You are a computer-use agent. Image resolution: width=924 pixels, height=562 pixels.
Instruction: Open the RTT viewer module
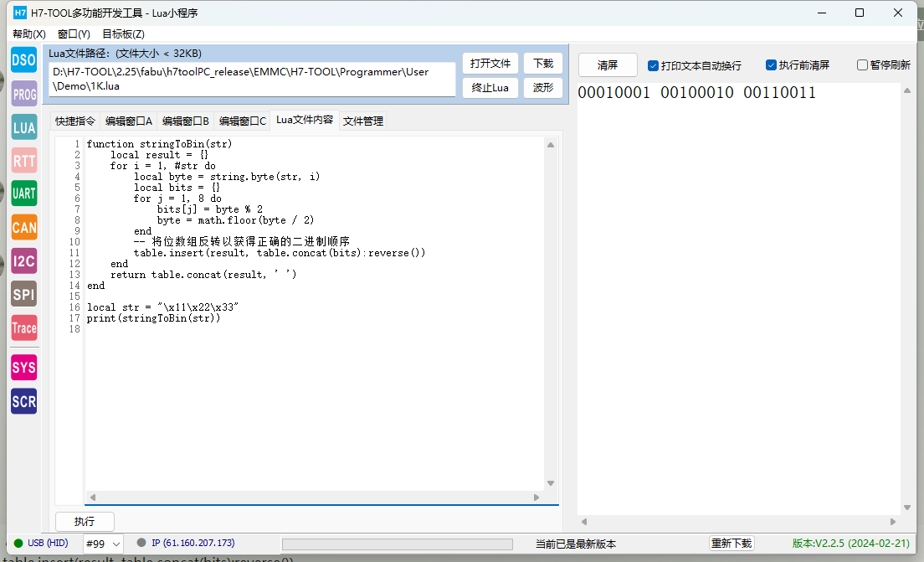pyautogui.click(x=24, y=161)
